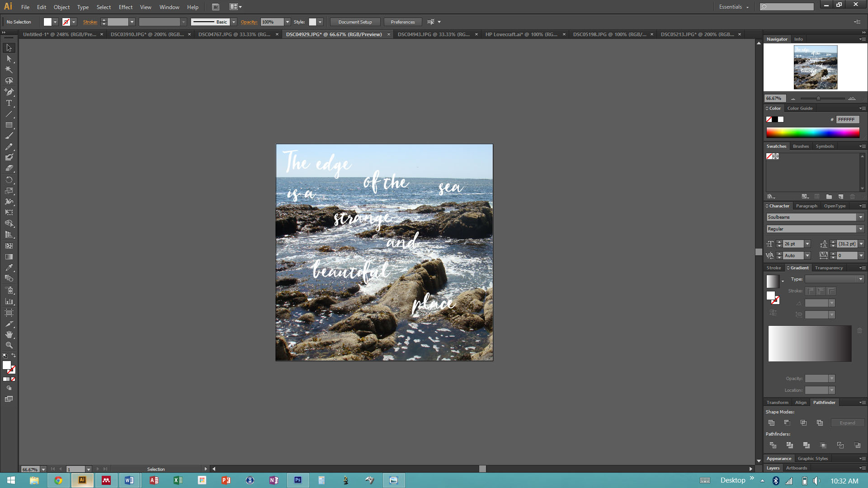Screen dimensions: 868x488
Task: Open the Soulbeams font family dropdown
Action: tap(861, 217)
